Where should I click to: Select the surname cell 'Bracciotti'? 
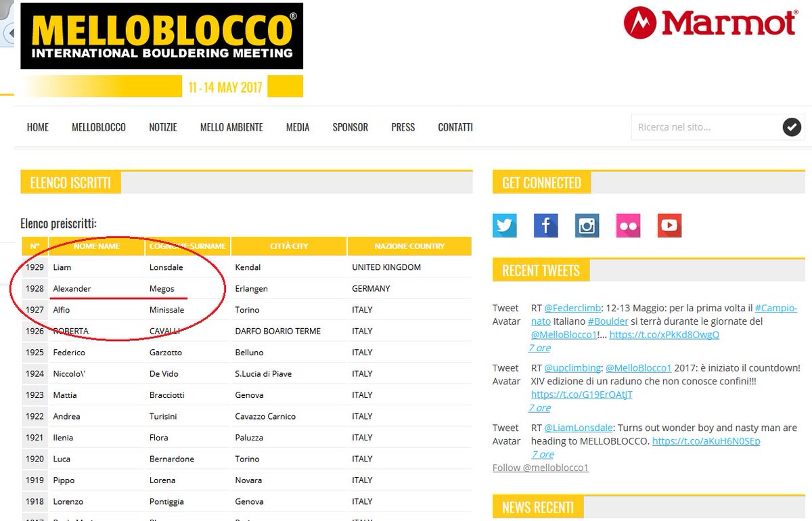166,395
